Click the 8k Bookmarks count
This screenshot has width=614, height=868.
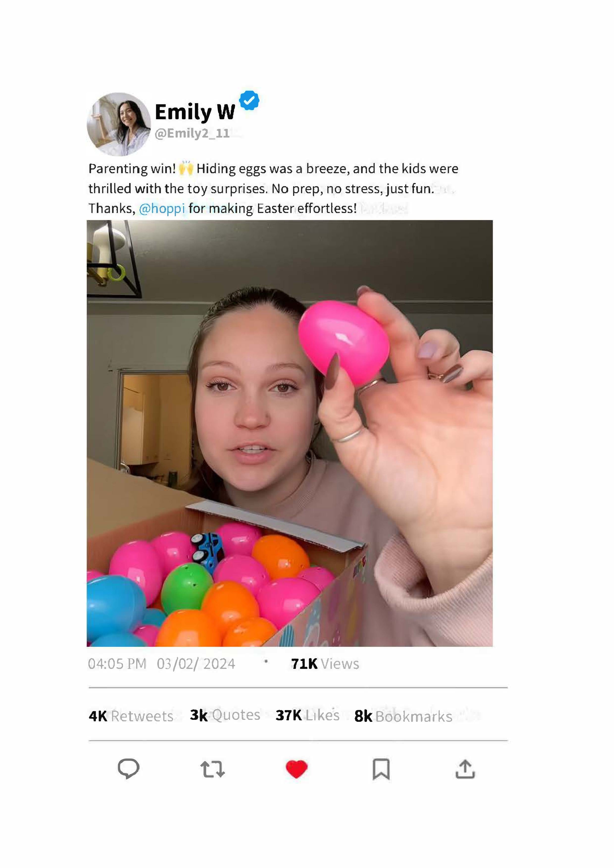coord(403,716)
